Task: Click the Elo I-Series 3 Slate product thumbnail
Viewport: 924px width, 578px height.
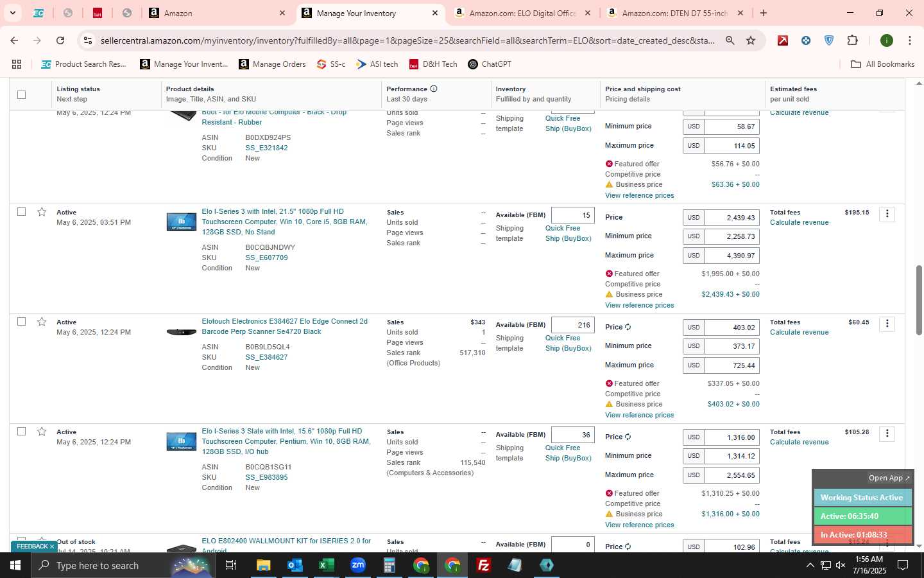Action: (x=181, y=442)
